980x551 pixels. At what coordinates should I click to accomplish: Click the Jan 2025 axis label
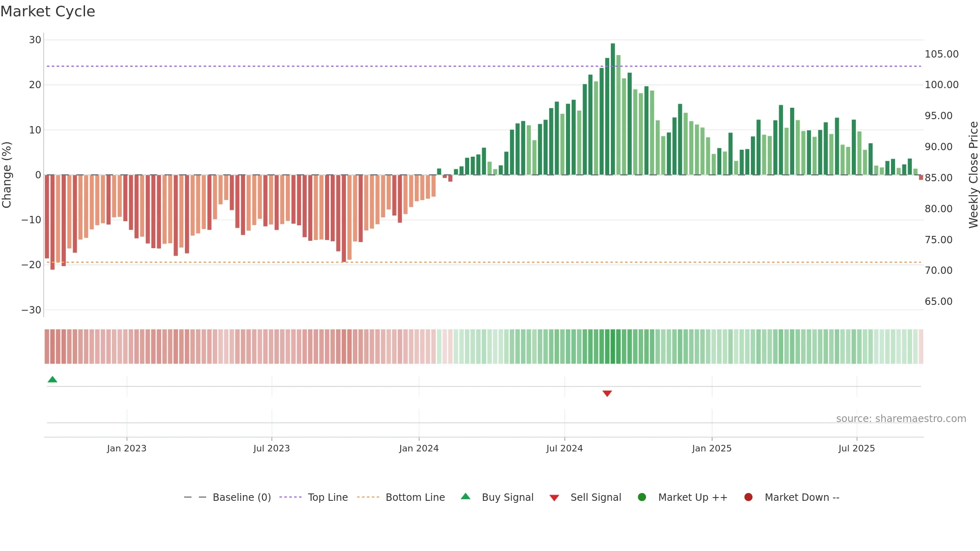click(712, 448)
